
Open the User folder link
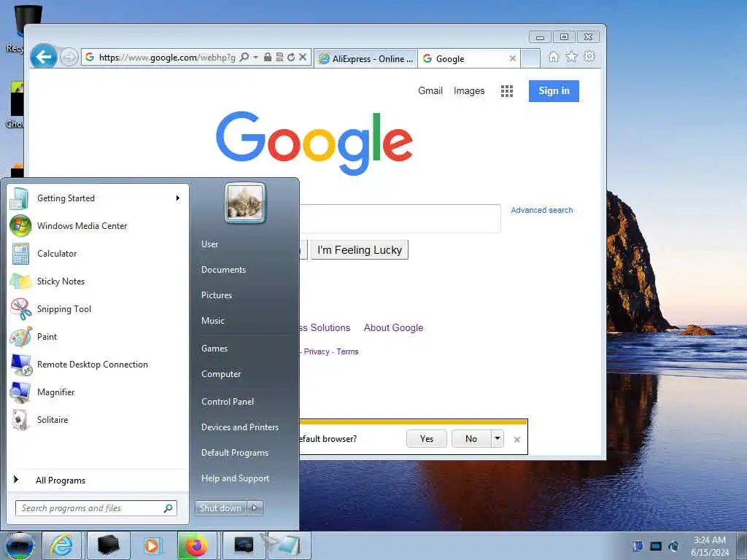[209, 244]
